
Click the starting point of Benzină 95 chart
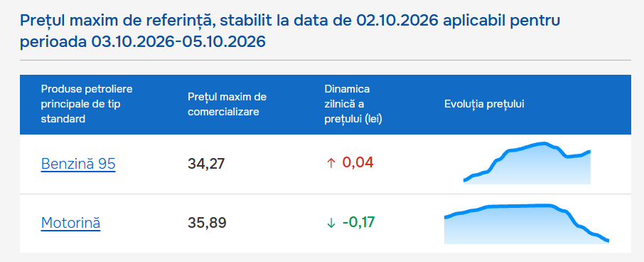(465, 179)
